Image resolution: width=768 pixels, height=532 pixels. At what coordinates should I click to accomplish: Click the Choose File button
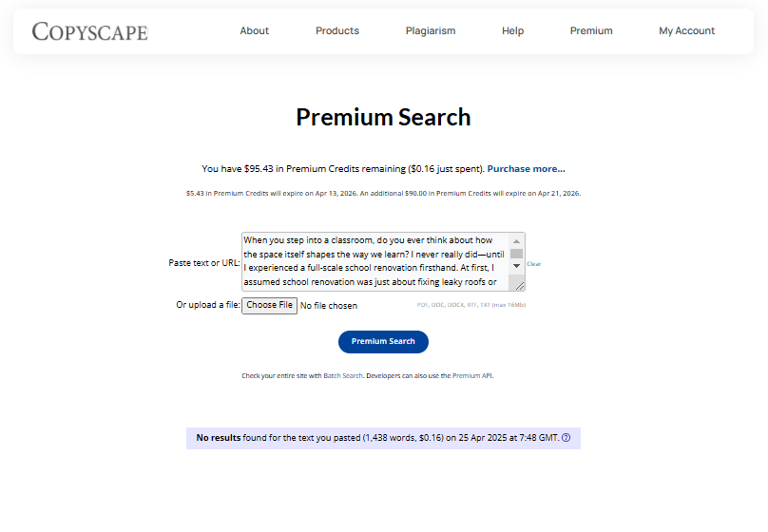269,305
